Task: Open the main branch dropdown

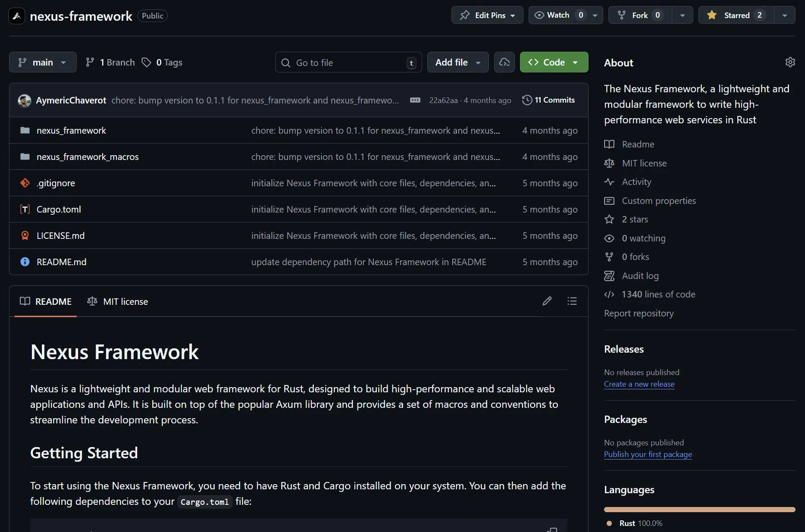Action: 43,62
